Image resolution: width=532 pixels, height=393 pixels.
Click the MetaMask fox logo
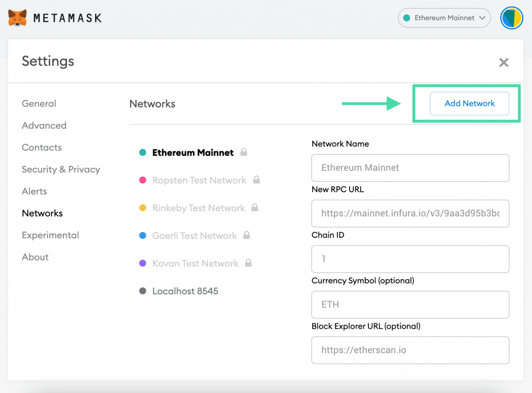point(17,18)
